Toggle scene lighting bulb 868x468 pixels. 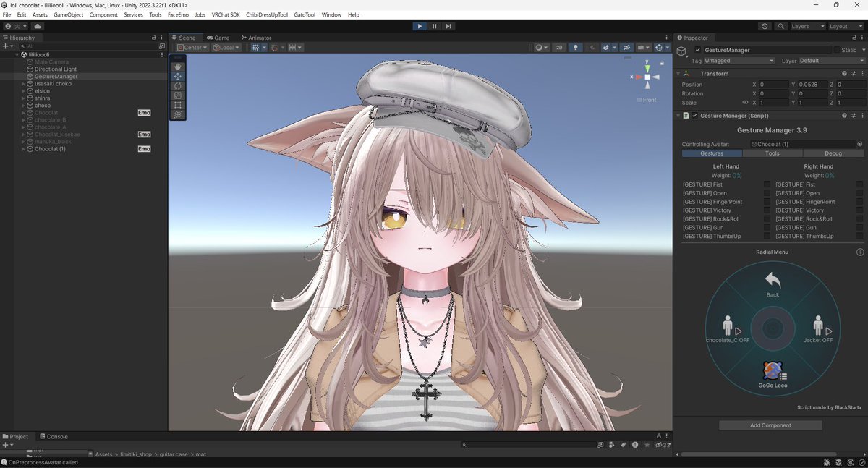click(x=575, y=48)
